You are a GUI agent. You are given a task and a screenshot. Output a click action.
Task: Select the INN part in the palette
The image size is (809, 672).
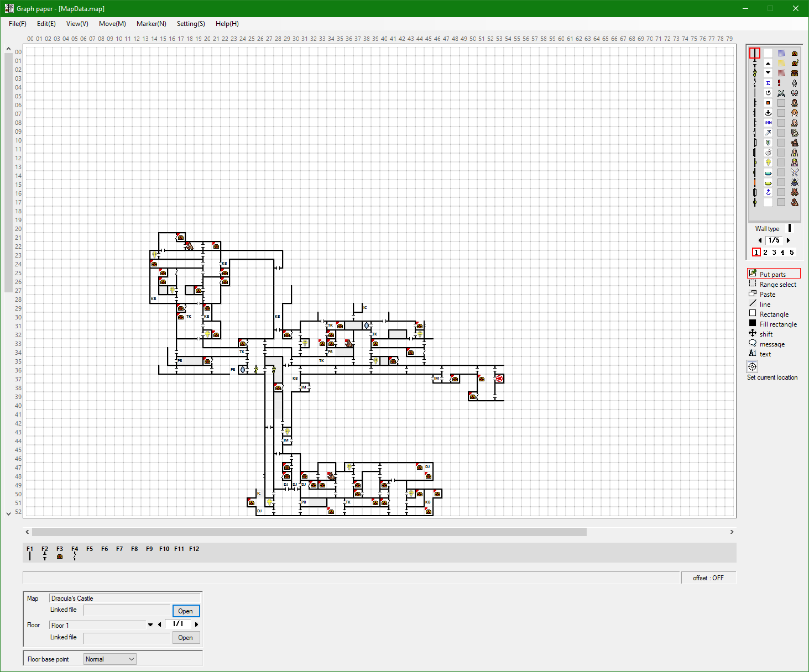(x=768, y=123)
